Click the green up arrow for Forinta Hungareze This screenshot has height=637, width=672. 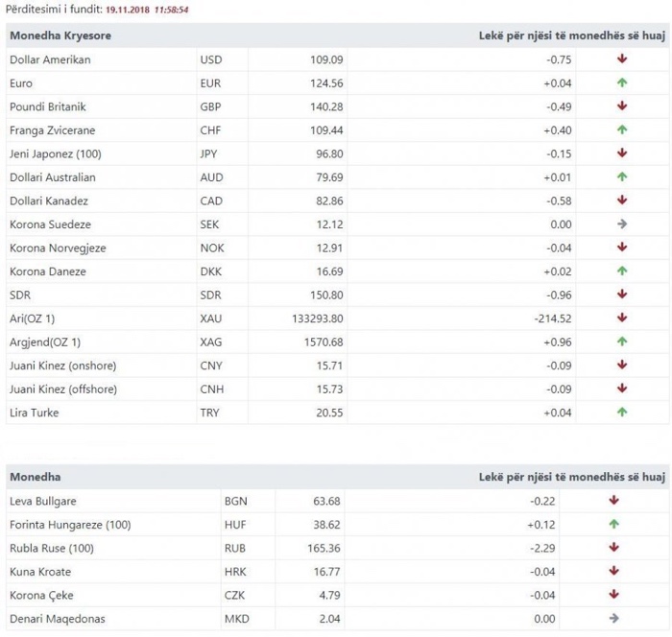(613, 524)
